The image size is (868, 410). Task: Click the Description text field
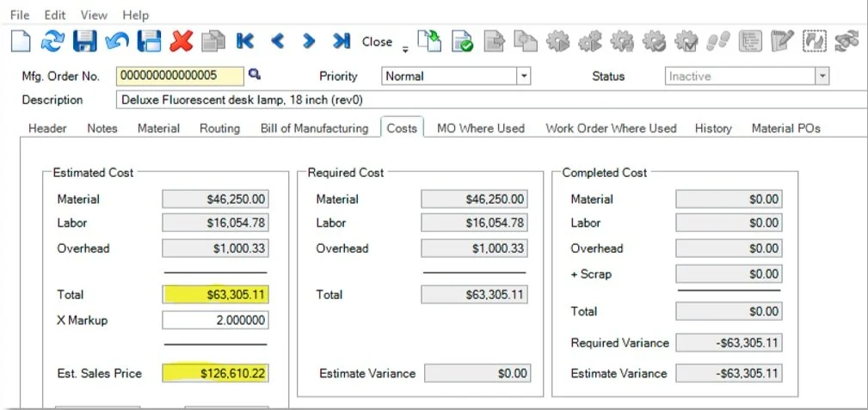(x=491, y=101)
